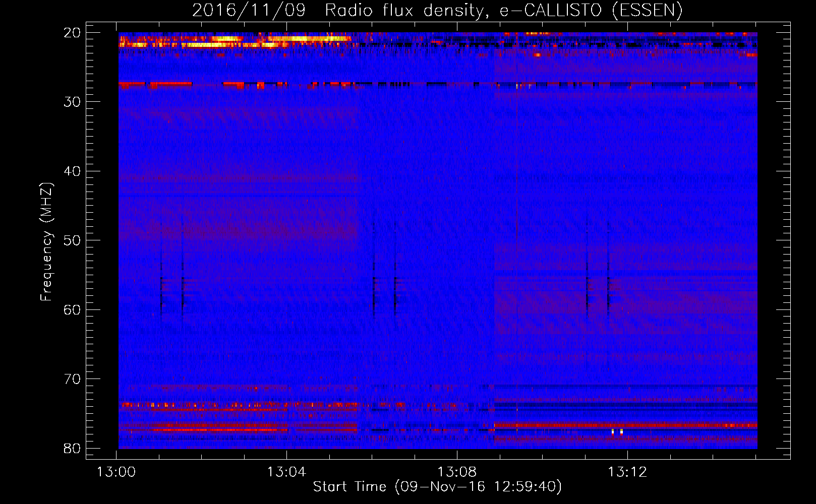Click the 'Frequency (MHZ)' y-axis label

pos(46,242)
